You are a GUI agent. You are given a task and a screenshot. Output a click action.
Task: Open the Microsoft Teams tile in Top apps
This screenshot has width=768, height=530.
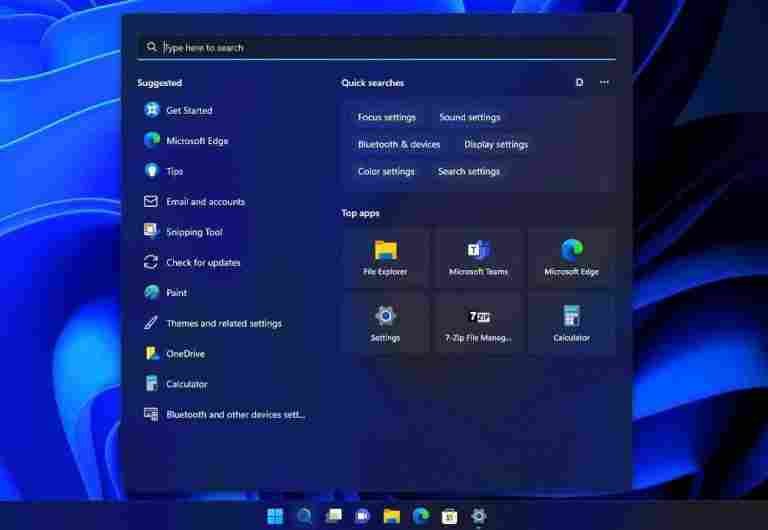[479, 258]
